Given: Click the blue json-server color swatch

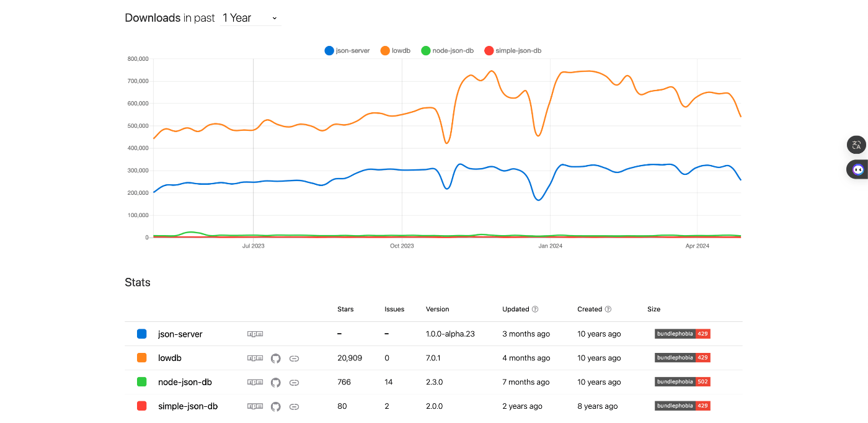Looking at the screenshot, I should (141, 334).
